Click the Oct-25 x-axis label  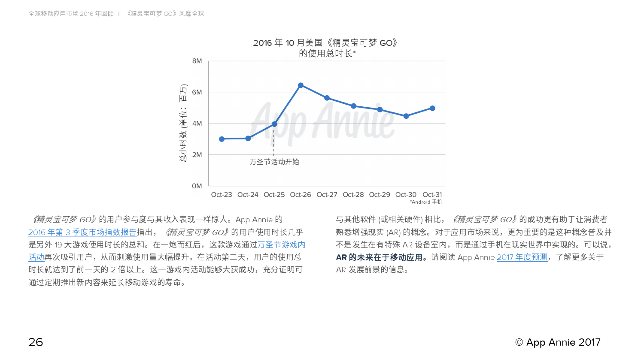(x=274, y=195)
